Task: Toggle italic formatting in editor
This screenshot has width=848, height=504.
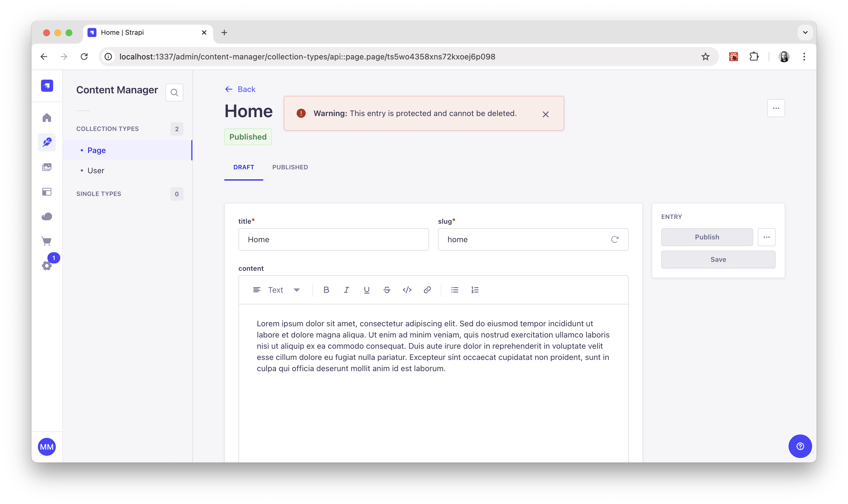Action: [346, 290]
